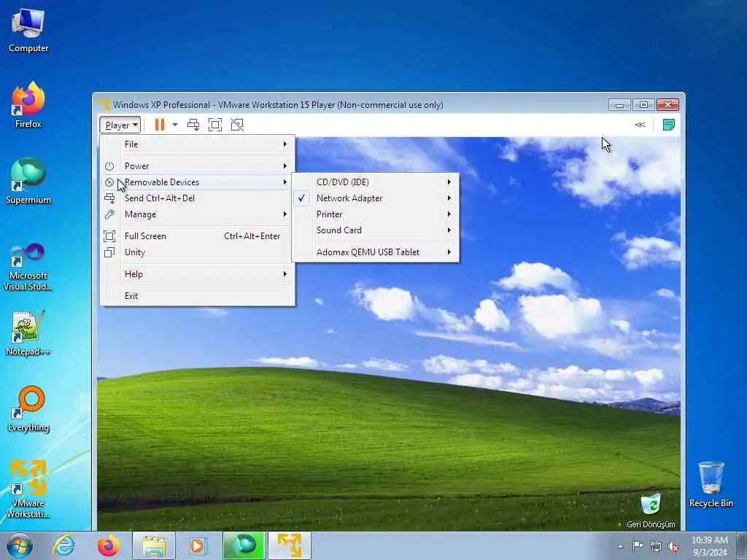Click the Unity mode toolbar icon
747x560 pixels.
click(237, 125)
